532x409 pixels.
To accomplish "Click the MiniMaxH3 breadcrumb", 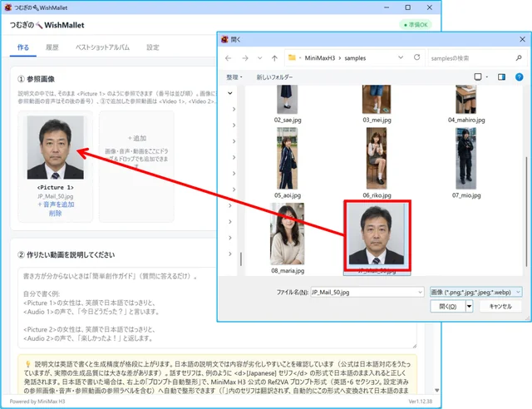I will (x=319, y=58).
